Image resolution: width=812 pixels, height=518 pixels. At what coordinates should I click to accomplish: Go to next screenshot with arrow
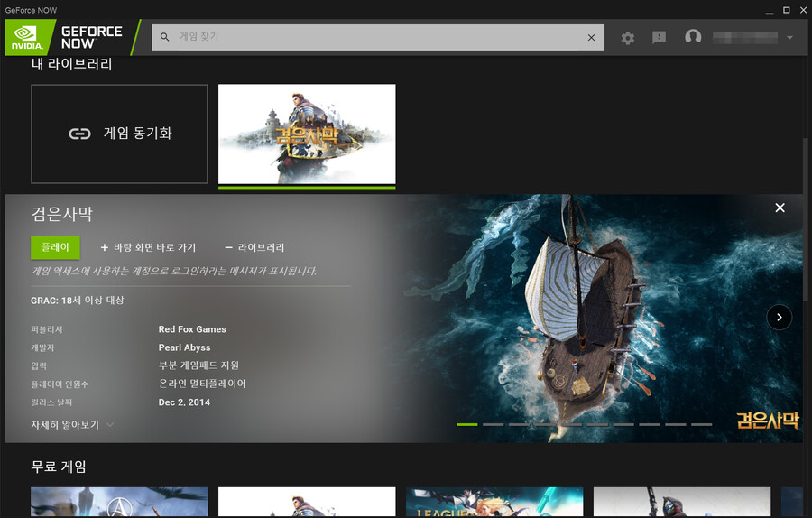click(780, 317)
